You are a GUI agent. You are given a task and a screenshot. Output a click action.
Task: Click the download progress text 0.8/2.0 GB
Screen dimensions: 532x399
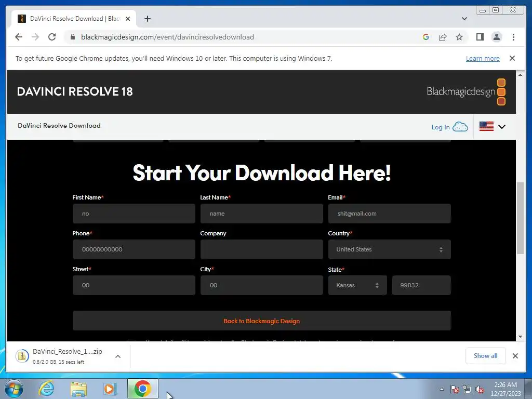[x=58, y=362]
